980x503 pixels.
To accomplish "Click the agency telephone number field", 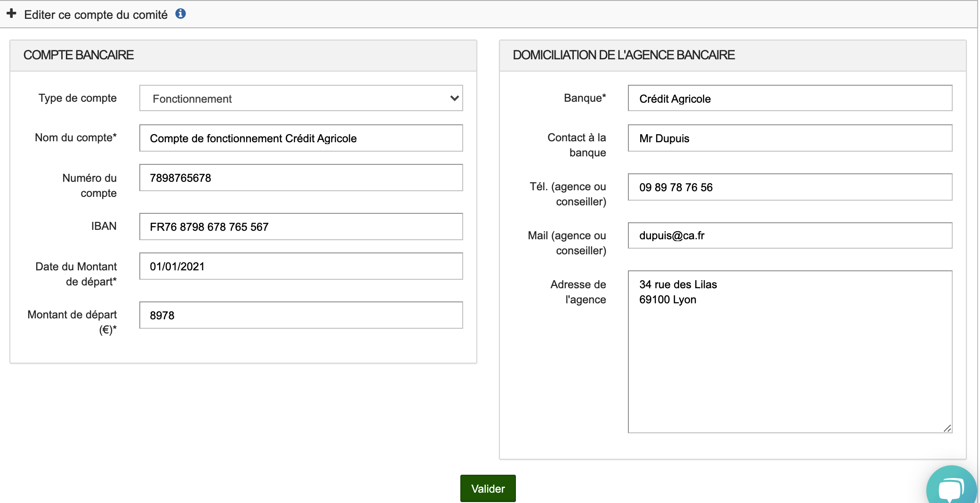I will click(789, 187).
